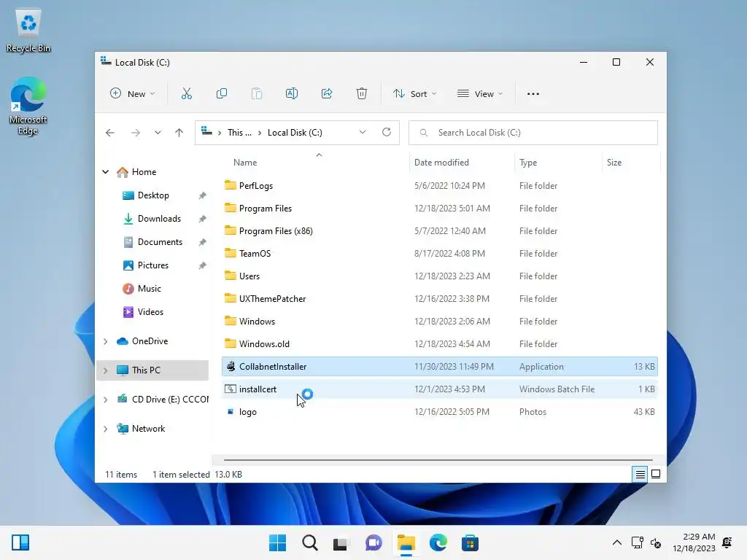Open Microsoft Store from taskbar
The width and height of the screenshot is (747, 560).
pyautogui.click(x=470, y=542)
